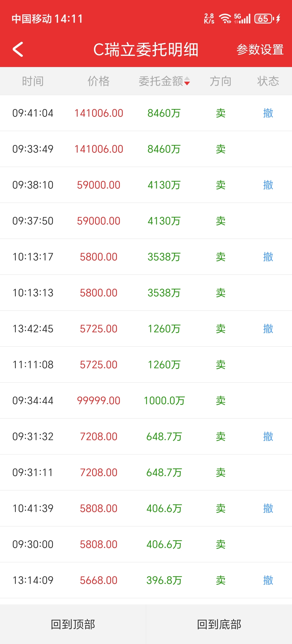Open 参数设置 parameter settings
This screenshot has width=292, height=644.
click(x=260, y=50)
